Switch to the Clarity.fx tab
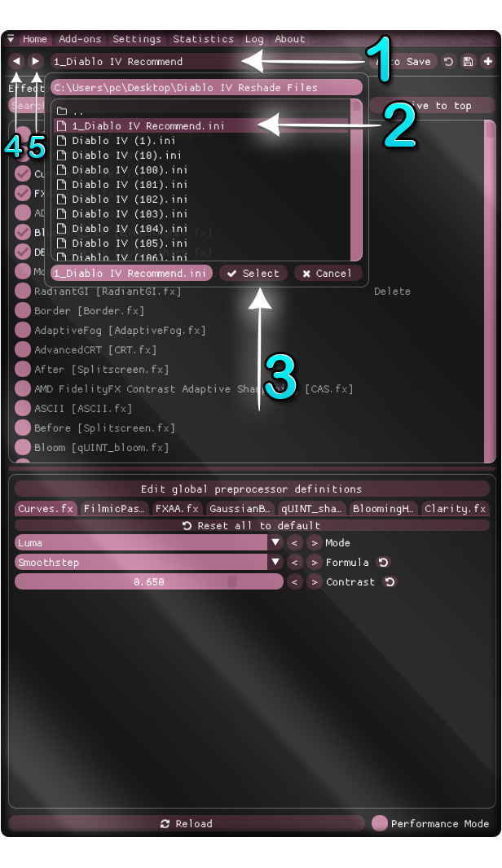502x868 pixels. (x=456, y=509)
